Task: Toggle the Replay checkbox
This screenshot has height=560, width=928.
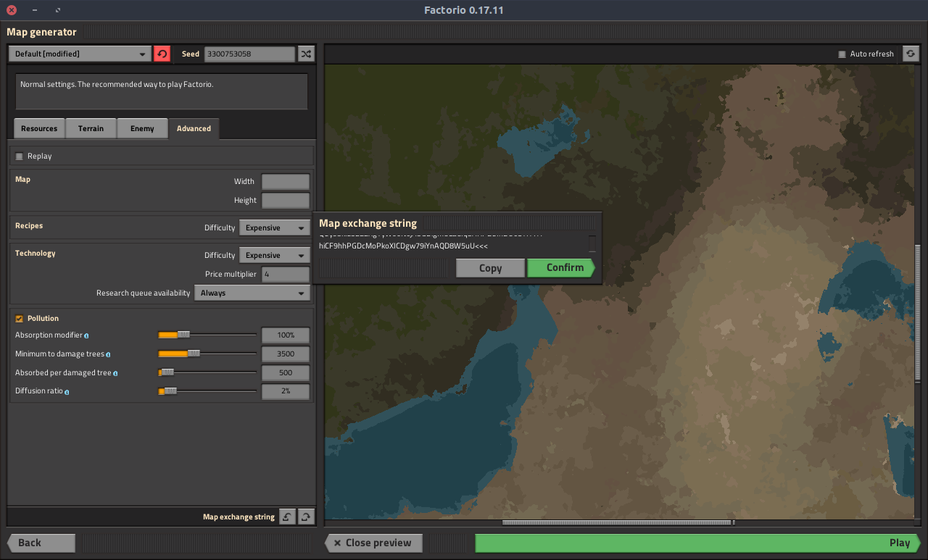Action: click(20, 156)
